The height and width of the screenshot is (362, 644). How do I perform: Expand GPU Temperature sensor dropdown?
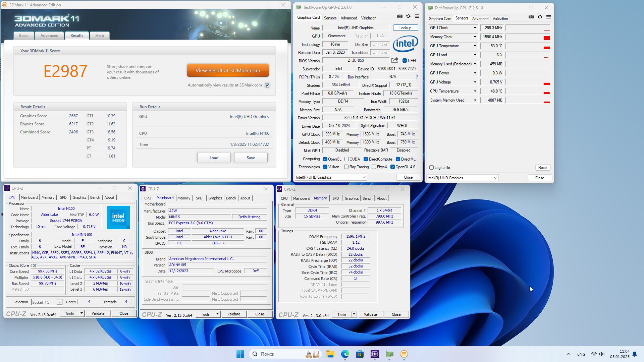click(x=475, y=46)
